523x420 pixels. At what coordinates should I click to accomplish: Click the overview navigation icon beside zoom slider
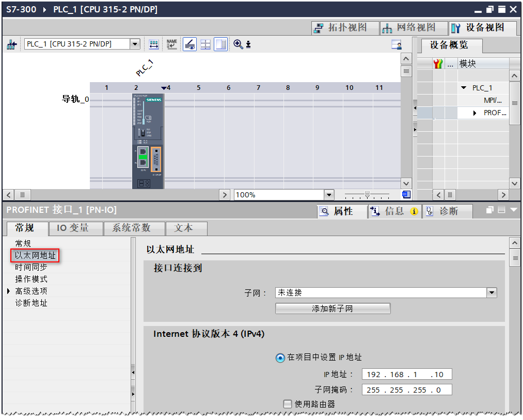pos(406,195)
